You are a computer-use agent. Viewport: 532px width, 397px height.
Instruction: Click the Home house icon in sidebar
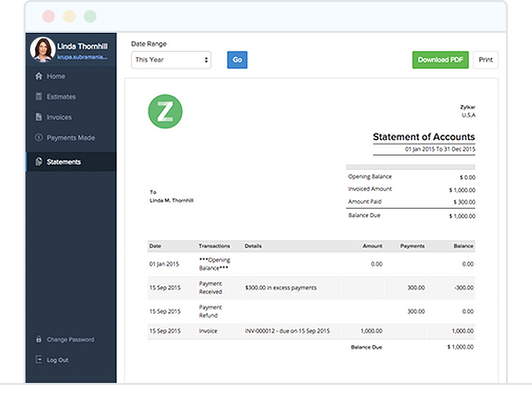tap(39, 76)
